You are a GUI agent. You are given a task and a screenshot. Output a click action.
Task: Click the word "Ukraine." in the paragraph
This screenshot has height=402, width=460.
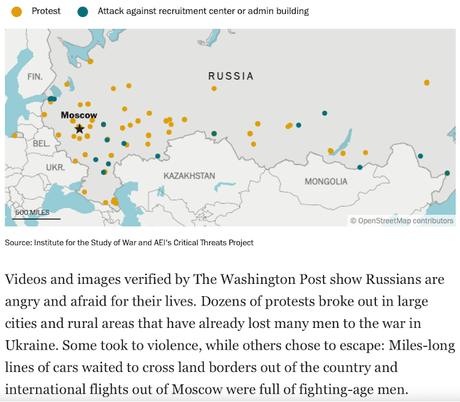pyautogui.click(x=32, y=345)
